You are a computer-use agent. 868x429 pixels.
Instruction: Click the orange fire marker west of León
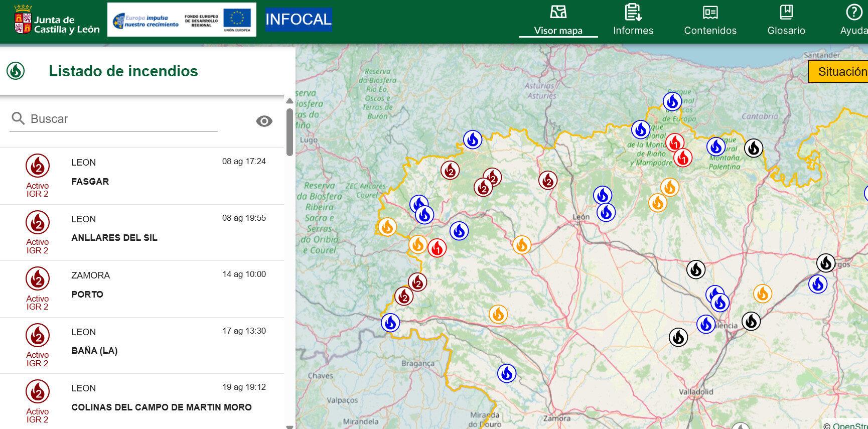point(522,244)
